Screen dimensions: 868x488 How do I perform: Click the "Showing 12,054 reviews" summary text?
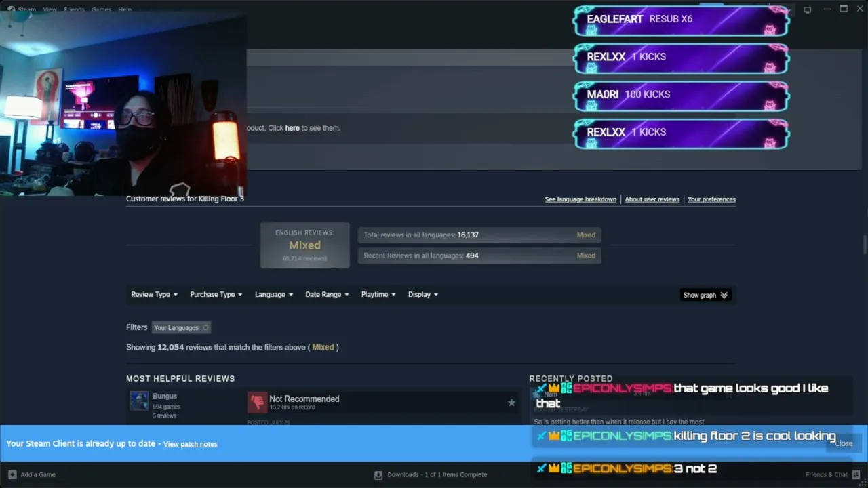click(232, 347)
